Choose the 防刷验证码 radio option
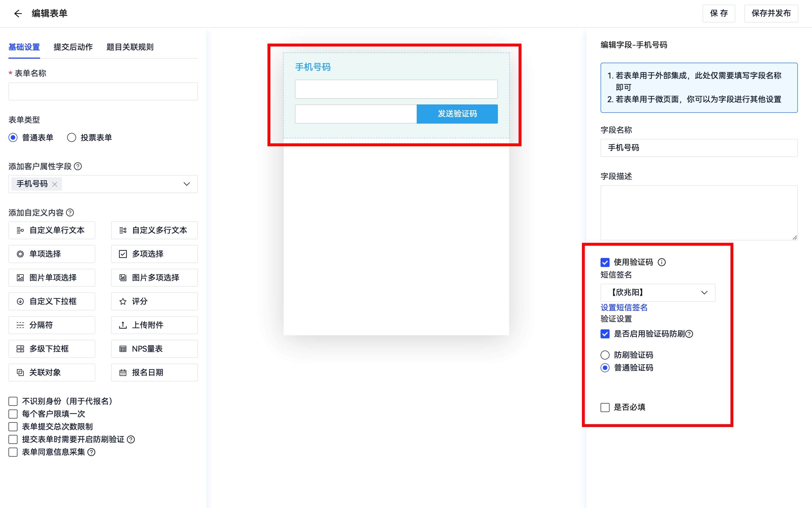The height and width of the screenshot is (508, 812). tap(605, 355)
